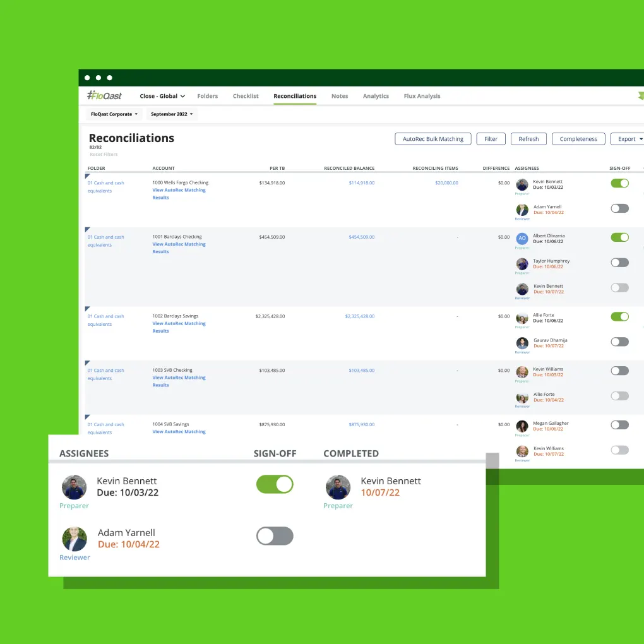644x644 pixels.
Task: Click the $454,509.00 Per TB amount
Action: point(272,237)
